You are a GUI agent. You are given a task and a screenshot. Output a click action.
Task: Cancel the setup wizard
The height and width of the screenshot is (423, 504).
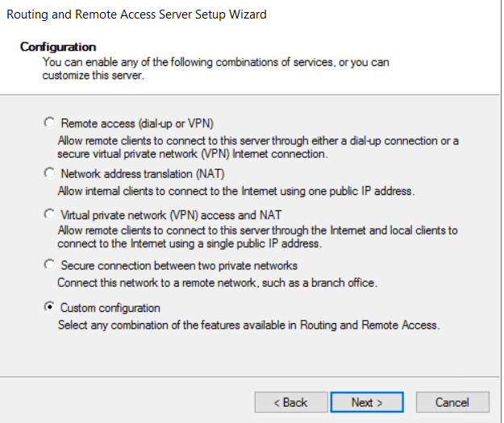coord(452,402)
